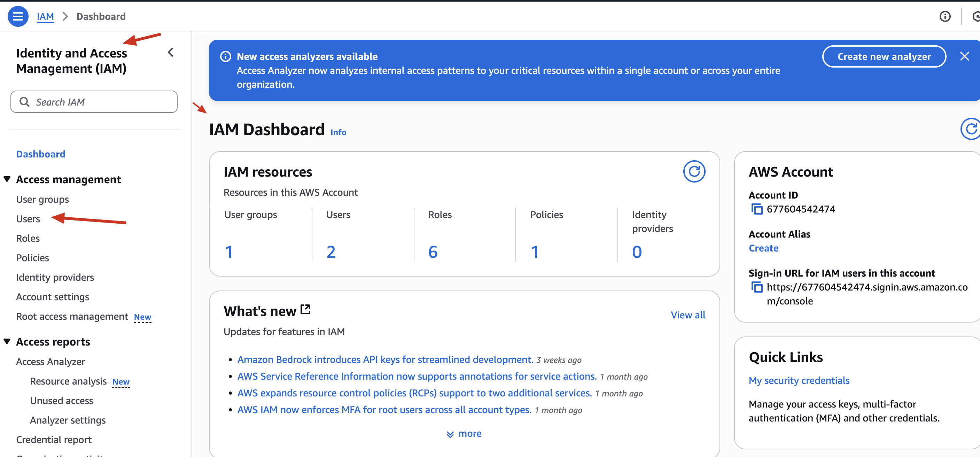Open Account settings in the sidebar
Viewport: 980px width, 457px height.
pyautogui.click(x=53, y=296)
